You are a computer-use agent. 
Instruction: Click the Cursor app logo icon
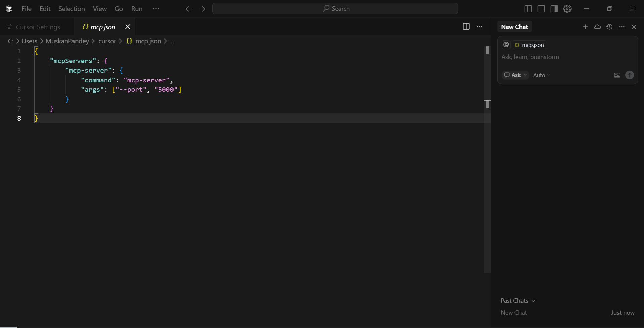[x=9, y=9]
